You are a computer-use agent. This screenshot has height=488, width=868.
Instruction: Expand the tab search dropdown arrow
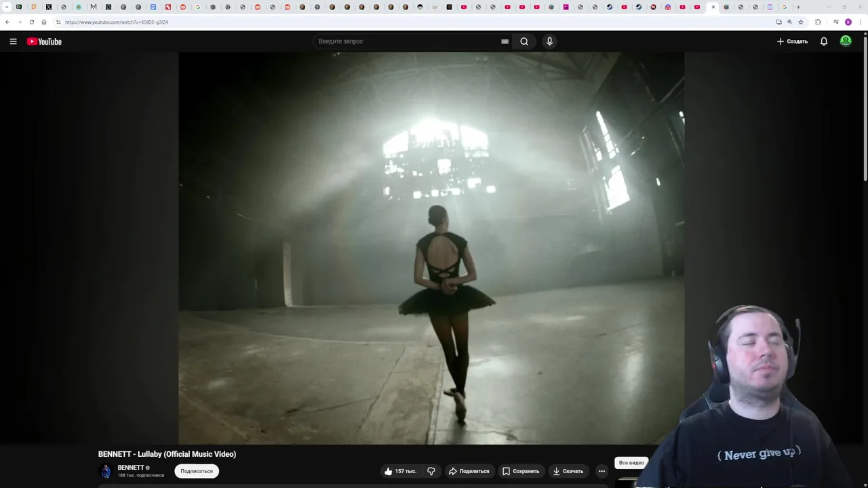[7, 7]
